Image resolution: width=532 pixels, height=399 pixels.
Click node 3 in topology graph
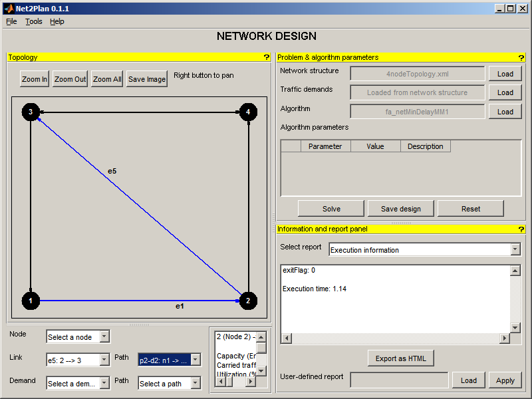31,112
